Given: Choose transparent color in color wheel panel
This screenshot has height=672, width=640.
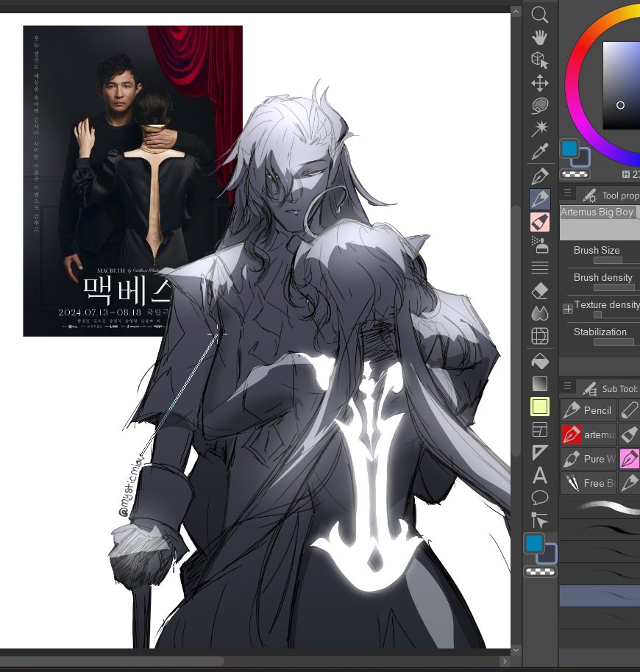Looking at the screenshot, I should pos(575,174).
